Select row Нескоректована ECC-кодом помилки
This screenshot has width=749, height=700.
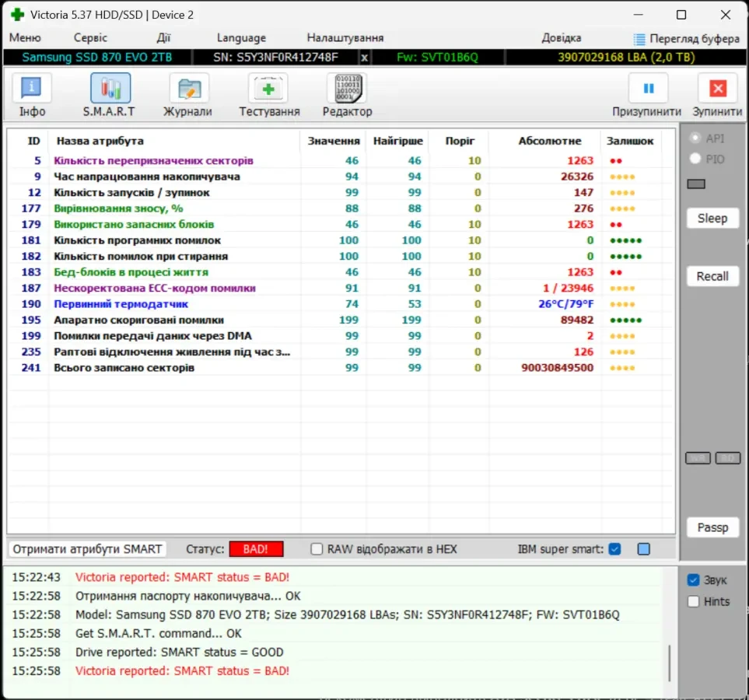tap(341, 288)
